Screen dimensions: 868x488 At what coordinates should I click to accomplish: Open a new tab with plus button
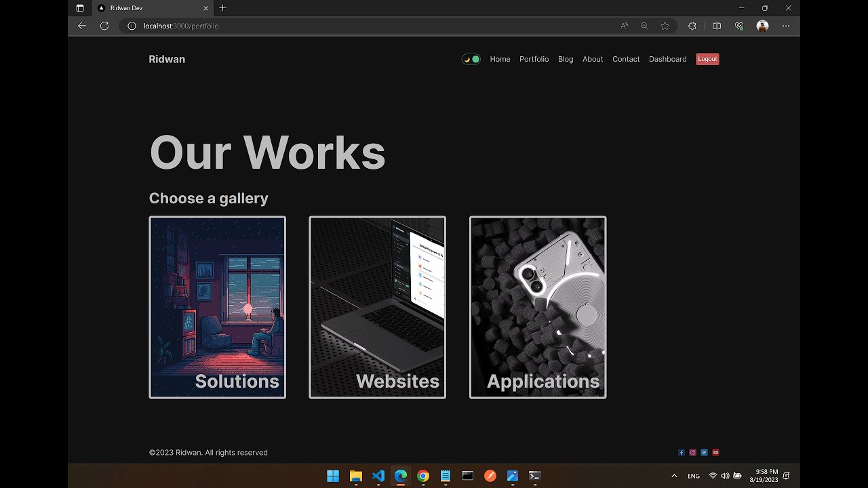(x=222, y=8)
